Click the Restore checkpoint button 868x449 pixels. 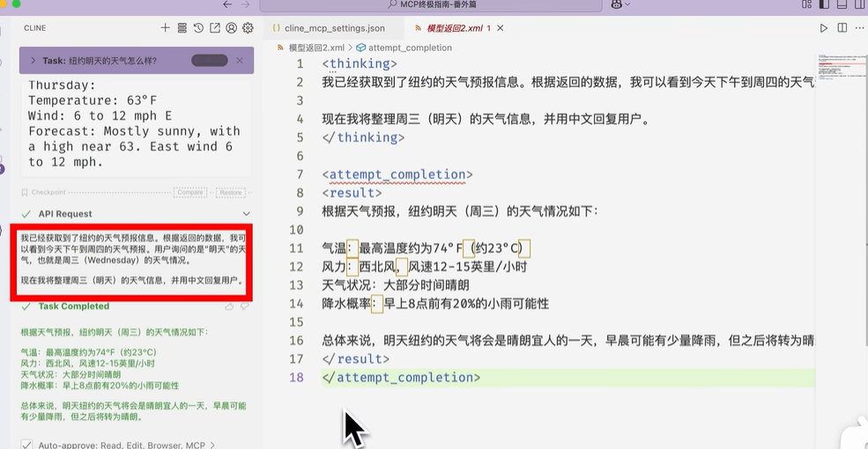[230, 193]
